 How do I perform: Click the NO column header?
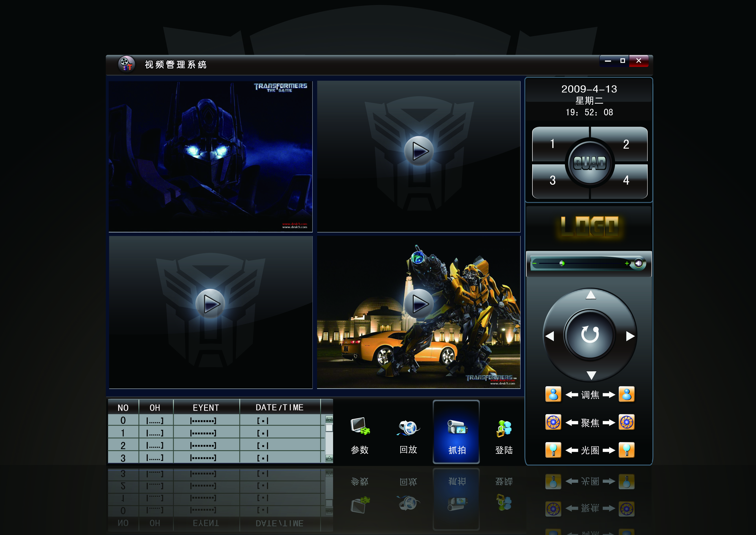click(123, 408)
